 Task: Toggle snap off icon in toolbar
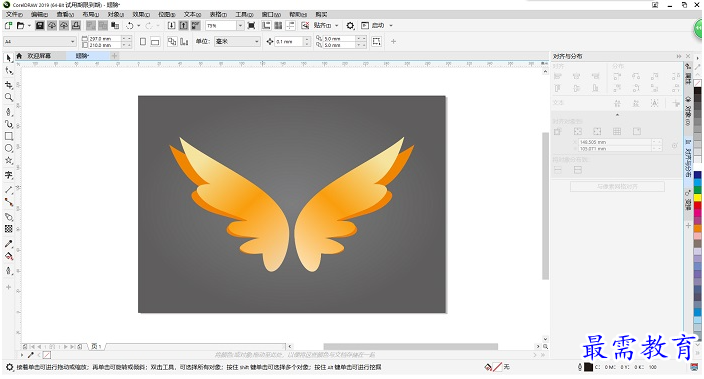(x=305, y=26)
